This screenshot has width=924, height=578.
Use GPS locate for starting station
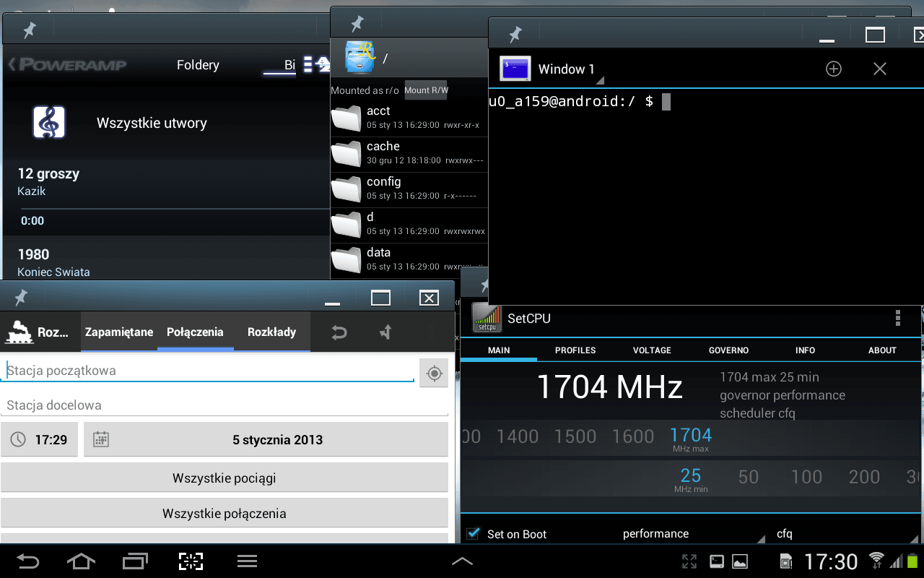tap(434, 373)
